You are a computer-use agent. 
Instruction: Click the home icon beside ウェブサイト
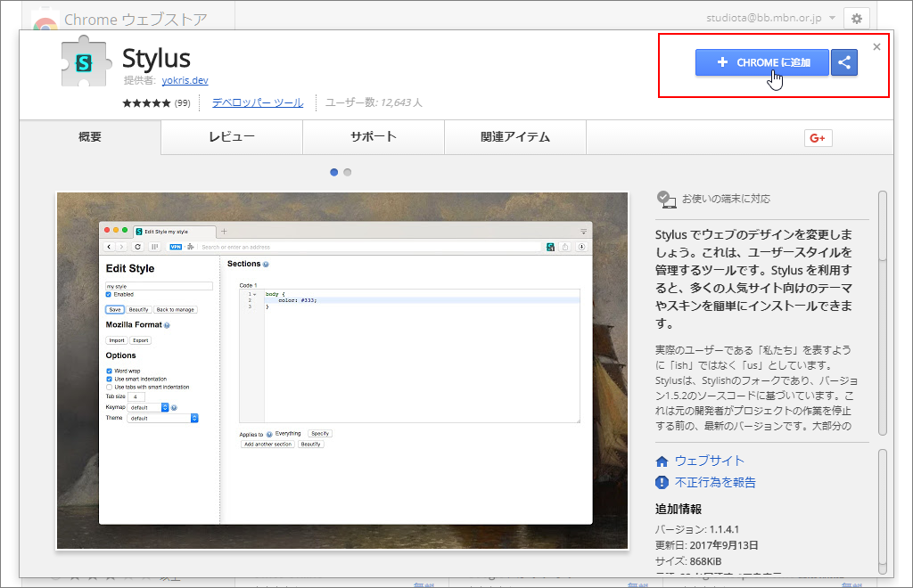pos(662,461)
